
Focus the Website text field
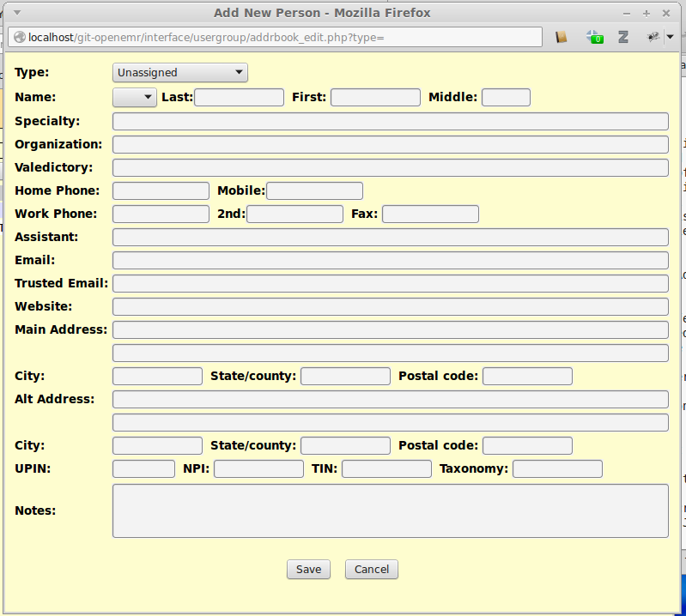(x=391, y=306)
